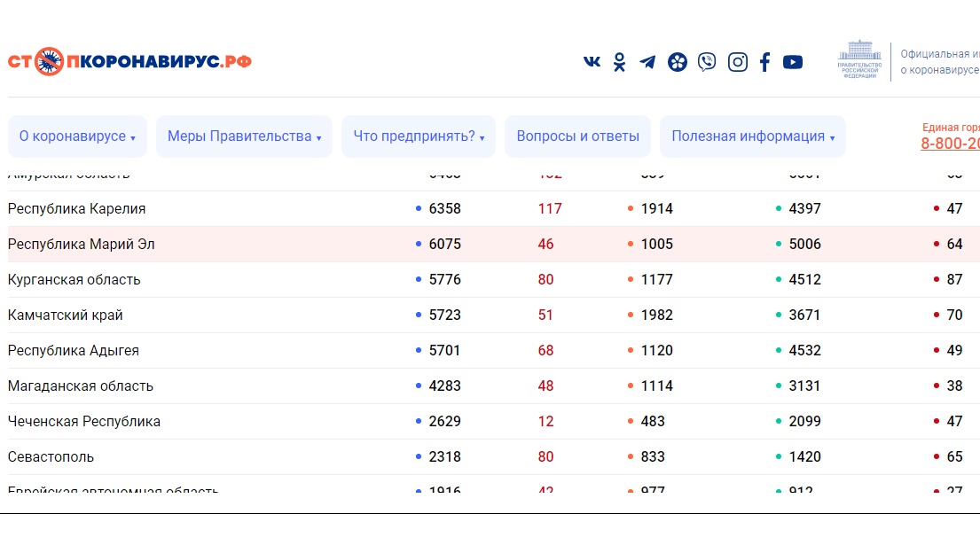Click the СТОПКОРОНАВИРУС.РФ logo

[129, 61]
